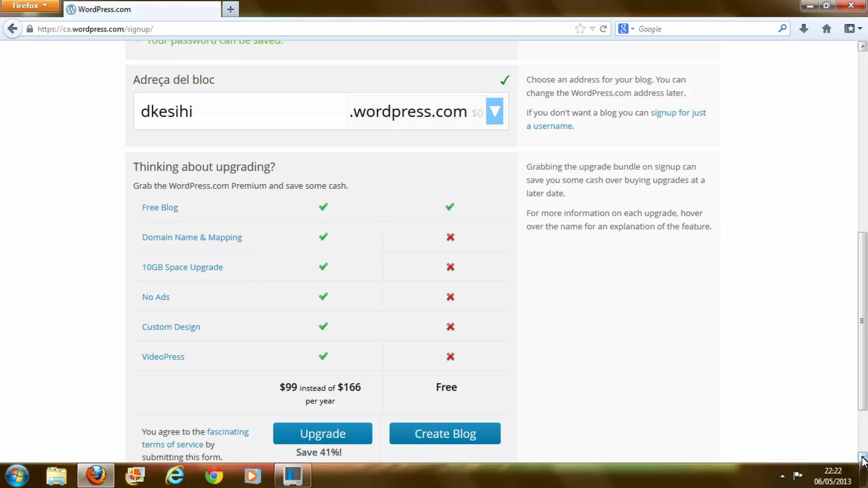Click the red X in the VideoPress row
Screen dimensions: 868x488
click(x=450, y=357)
